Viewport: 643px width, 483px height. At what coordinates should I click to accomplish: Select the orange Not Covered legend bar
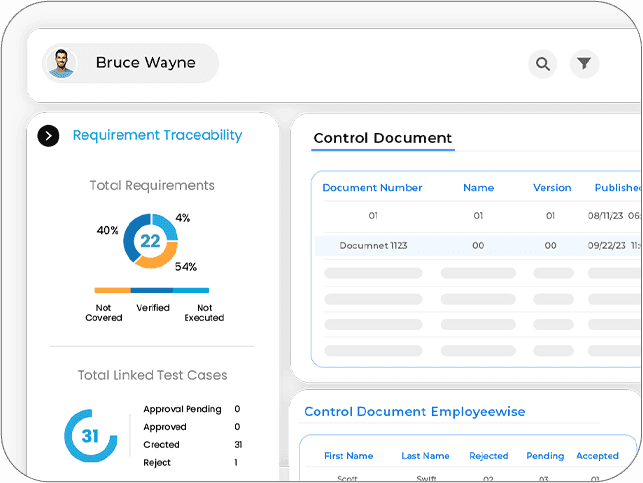(112, 290)
